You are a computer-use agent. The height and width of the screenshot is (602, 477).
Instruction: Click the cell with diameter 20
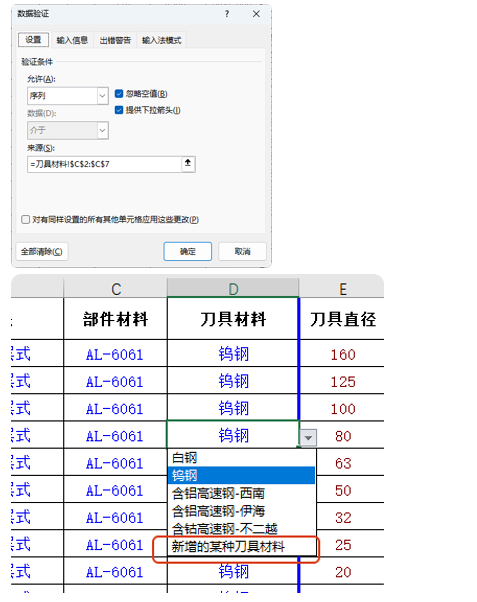click(x=342, y=572)
